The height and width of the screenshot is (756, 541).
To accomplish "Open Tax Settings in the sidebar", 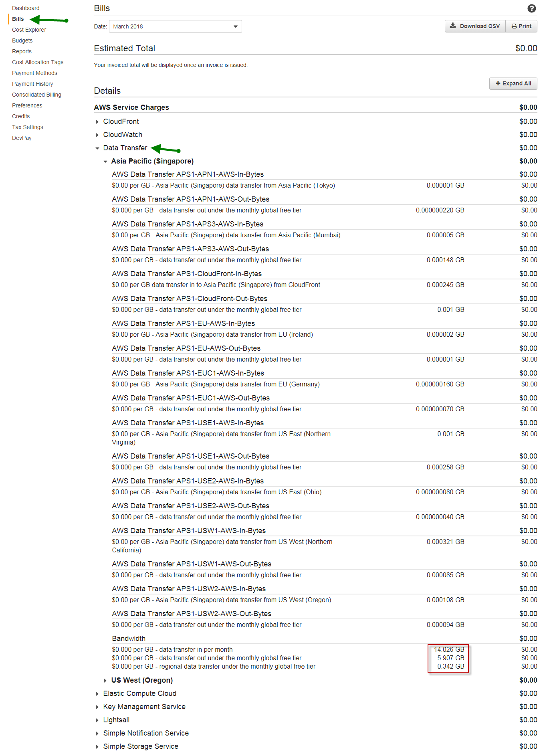I will [x=28, y=127].
